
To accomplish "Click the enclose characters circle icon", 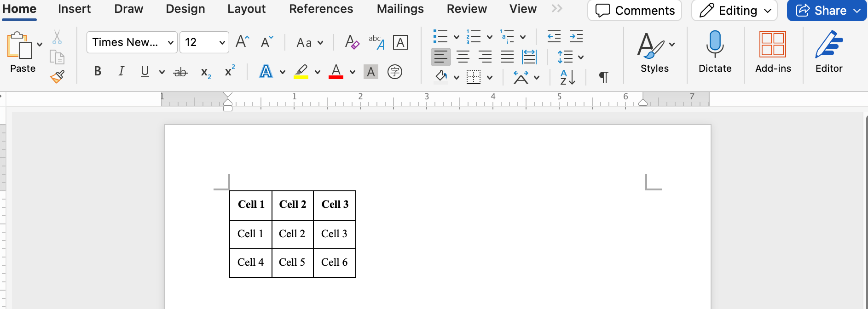I will [395, 72].
